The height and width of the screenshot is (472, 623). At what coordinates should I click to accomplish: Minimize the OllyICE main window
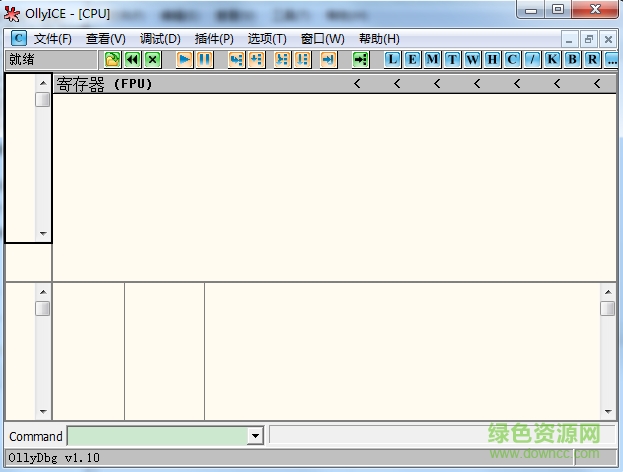[x=531, y=10]
